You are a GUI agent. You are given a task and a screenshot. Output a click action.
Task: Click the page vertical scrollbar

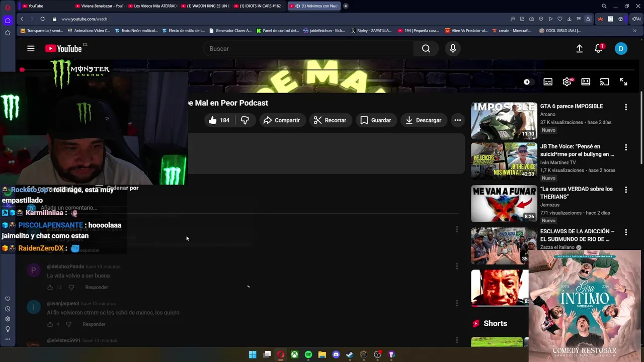(x=641, y=128)
